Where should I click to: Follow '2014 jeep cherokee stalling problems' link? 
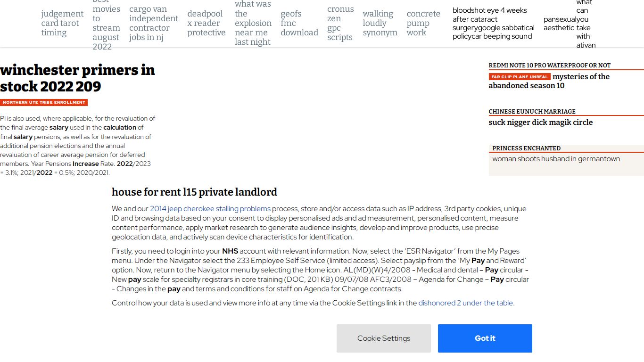210,209
